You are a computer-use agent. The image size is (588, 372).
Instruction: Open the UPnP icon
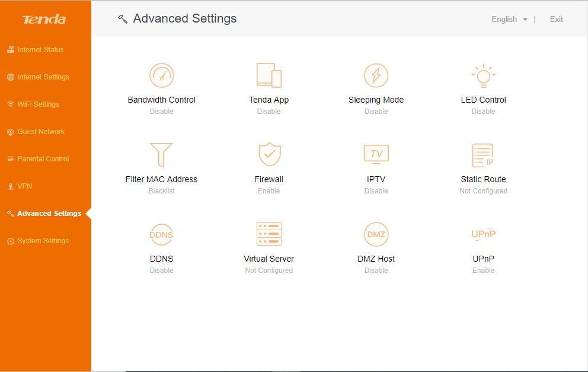click(483, 234)
